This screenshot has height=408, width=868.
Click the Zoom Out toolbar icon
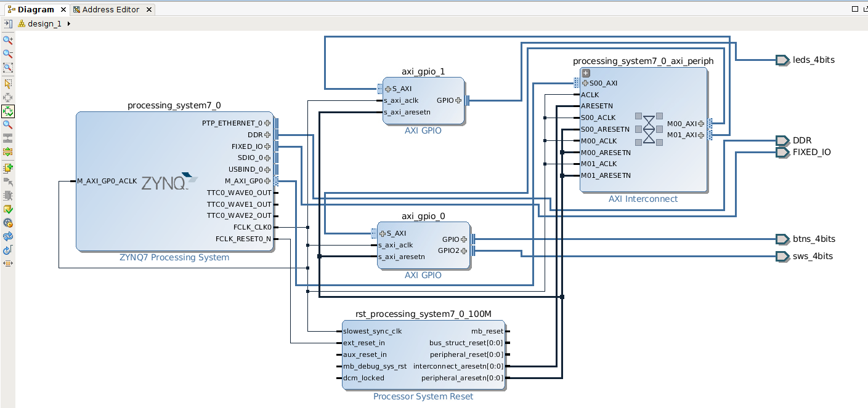click(8, 54)
